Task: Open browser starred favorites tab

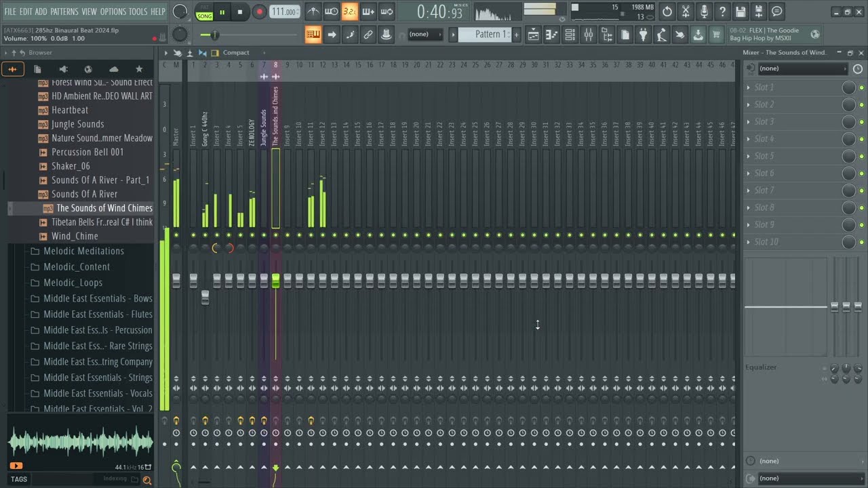Action: click(139, 69)
